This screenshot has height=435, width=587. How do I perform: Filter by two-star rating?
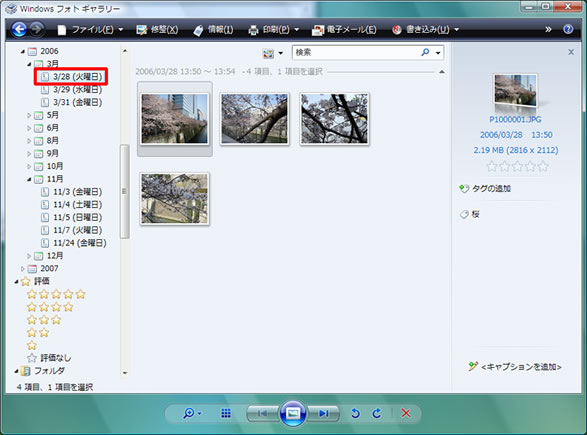38,333
